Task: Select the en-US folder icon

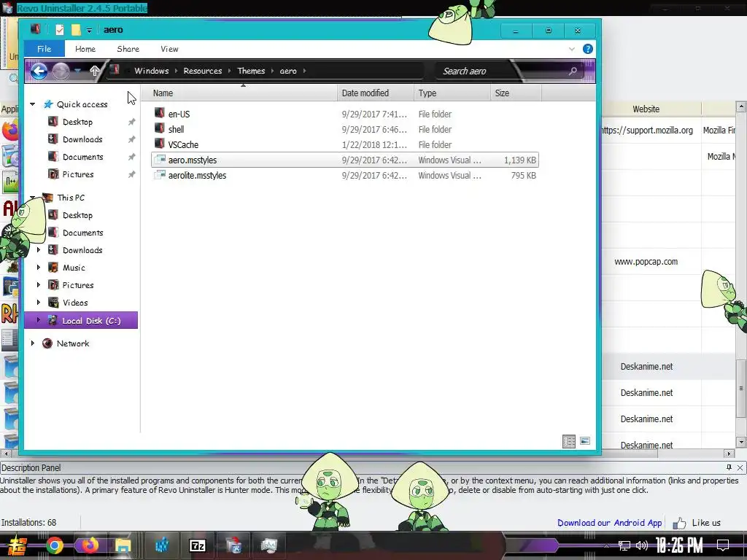Action: tap(160, 113)
